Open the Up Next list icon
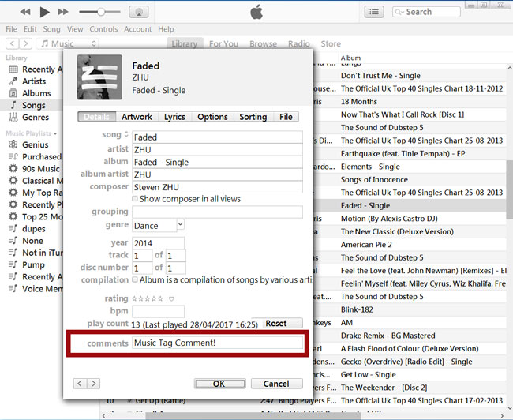 click(x=374, y=12)
